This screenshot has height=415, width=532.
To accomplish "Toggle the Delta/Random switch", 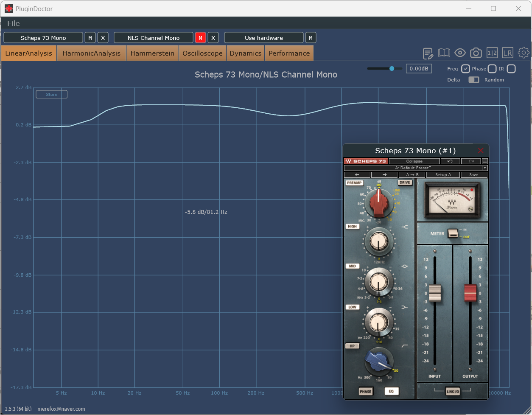I will click(473, 80).
